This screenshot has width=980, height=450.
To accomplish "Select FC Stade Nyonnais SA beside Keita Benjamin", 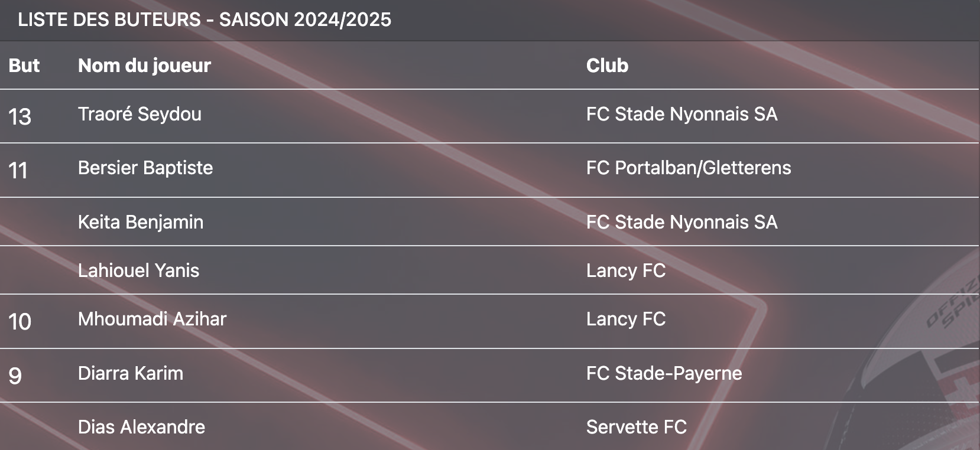I will tap(682, 222).
